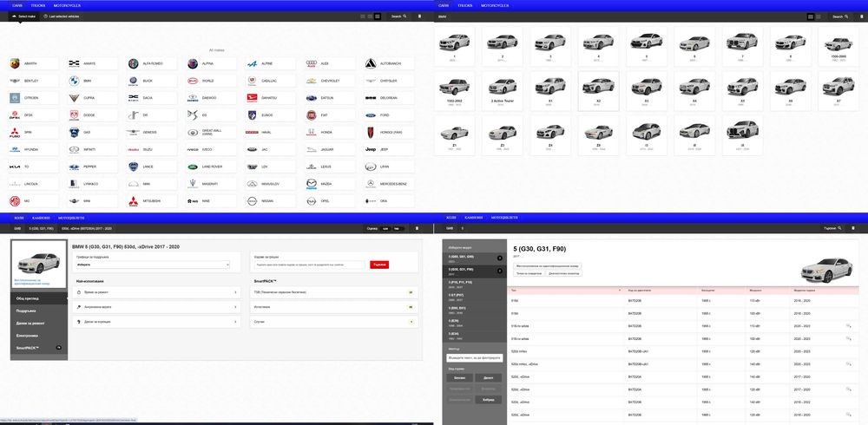The width and height of the screenshot is (868, 425).
Task: Select the MG make logo
Action: click(15, 201)
